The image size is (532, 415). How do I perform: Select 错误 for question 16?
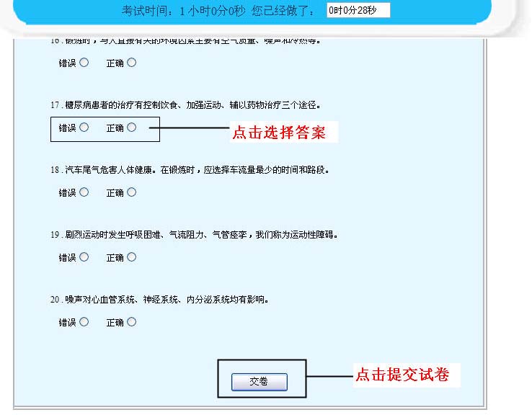coord(84,63)
